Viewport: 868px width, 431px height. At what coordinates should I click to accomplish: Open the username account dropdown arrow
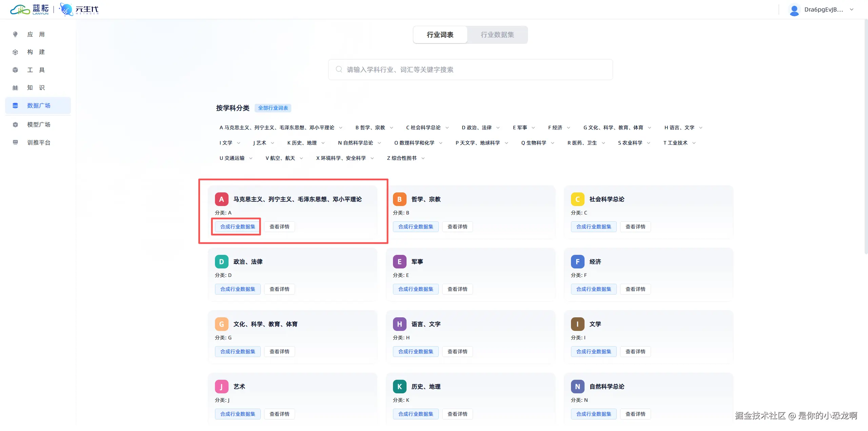pyautogui.click(x=851, y=10)
